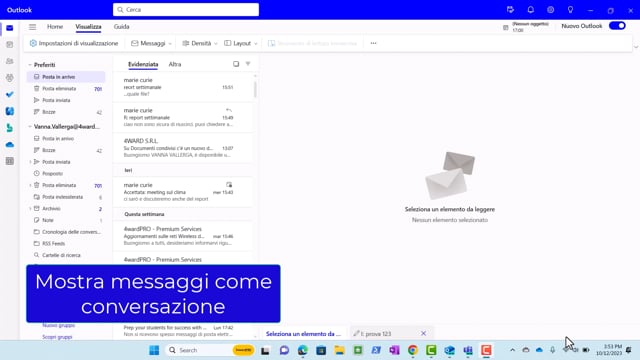Open marie curie's 15:51 settimanale email
This screenshot has width=640, height=360.
[x=183, y=87]
